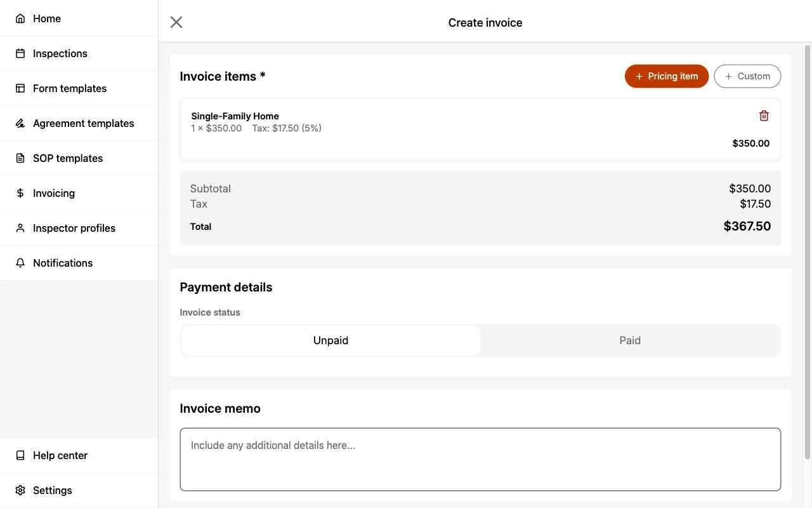Open Home from the sidebar menu

pos(46,18)
